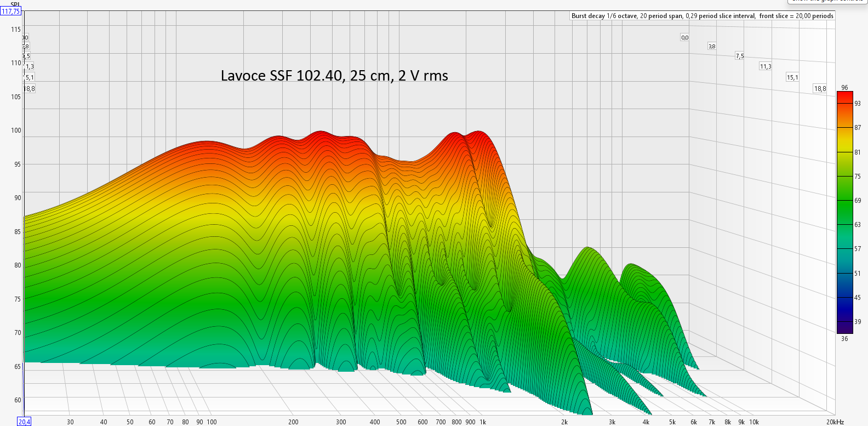Click the 15,1 period slice label

pos(792,77)
